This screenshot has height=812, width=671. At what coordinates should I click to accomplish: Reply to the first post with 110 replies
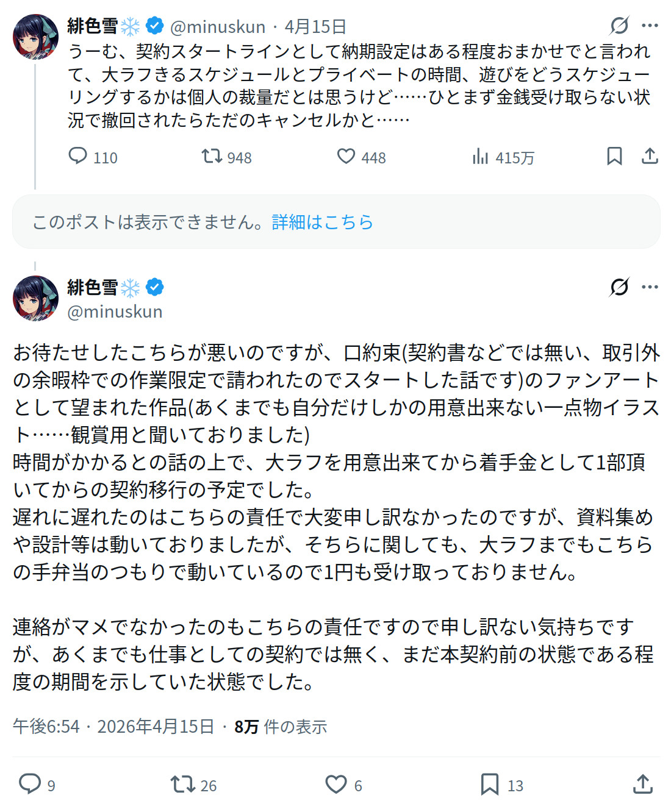coord(78,157)
